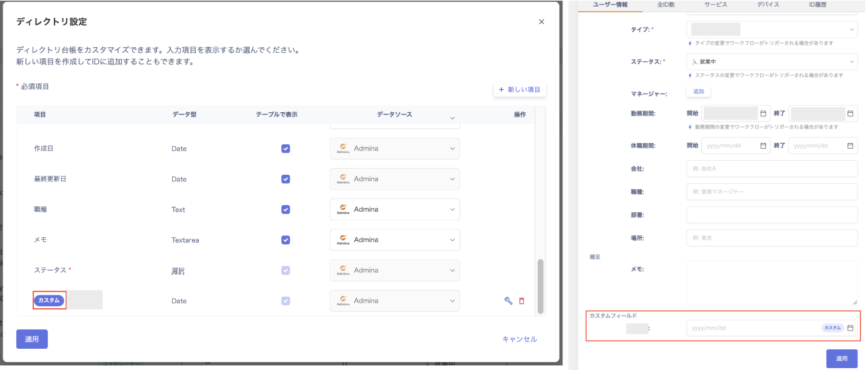Viewport: 868px width, 370px height.
Task: Click the wrench edit icon on custom row
Action: 509,300
